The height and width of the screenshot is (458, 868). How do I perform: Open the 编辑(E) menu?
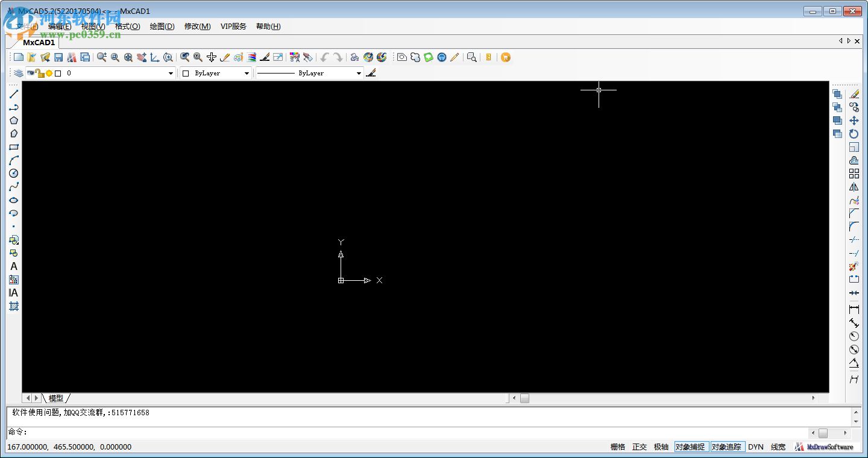pos(60,27)
